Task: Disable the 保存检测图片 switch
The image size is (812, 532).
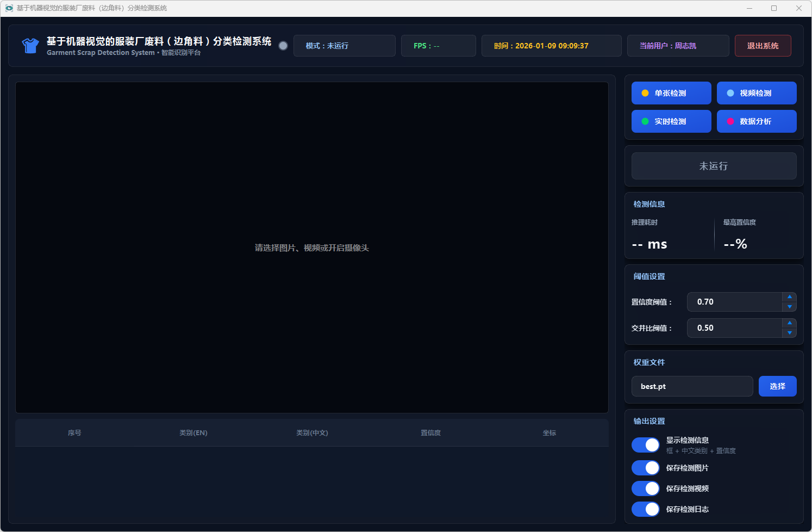Action: point(646,468)
